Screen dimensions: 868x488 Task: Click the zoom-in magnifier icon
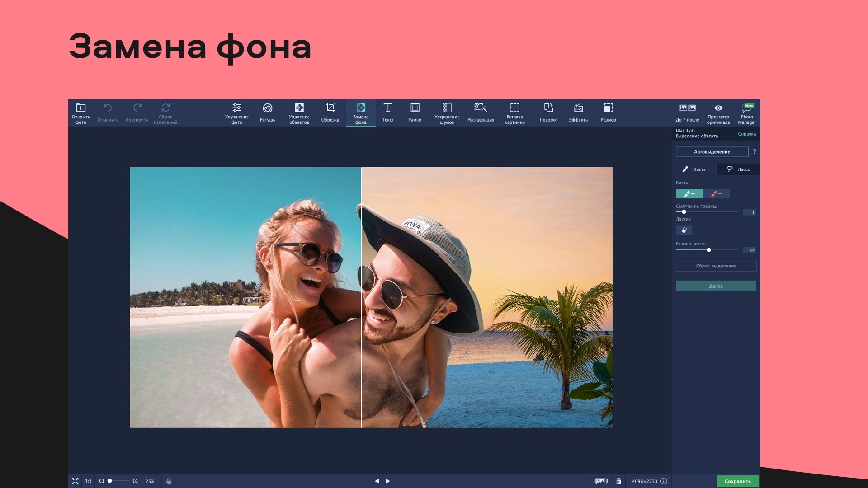point(135,481)
